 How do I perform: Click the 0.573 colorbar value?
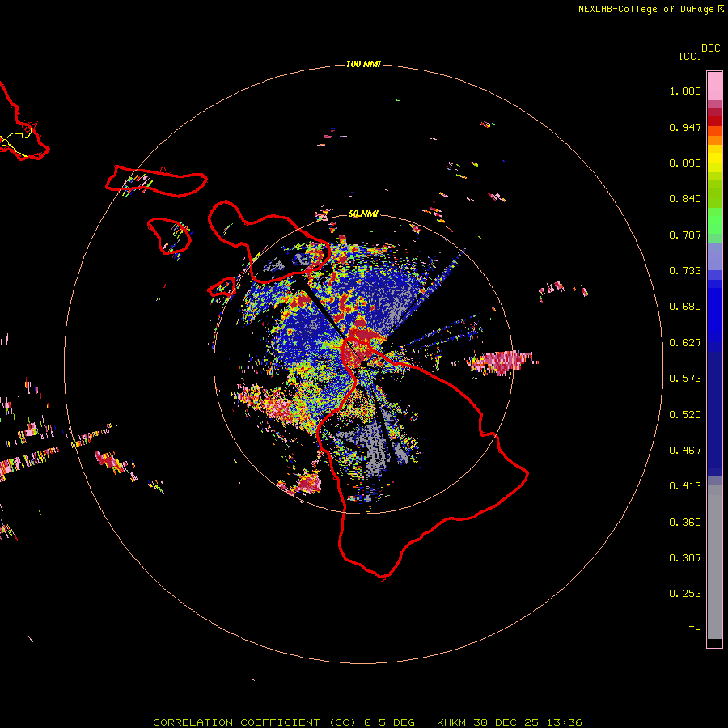(x=685, y=379)
